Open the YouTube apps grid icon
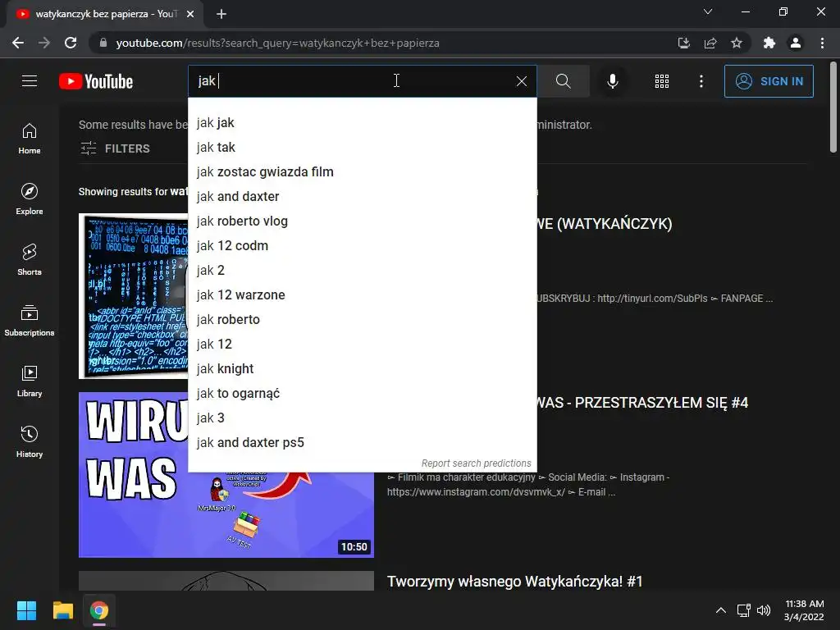840x630 pixels. point(662,81)
